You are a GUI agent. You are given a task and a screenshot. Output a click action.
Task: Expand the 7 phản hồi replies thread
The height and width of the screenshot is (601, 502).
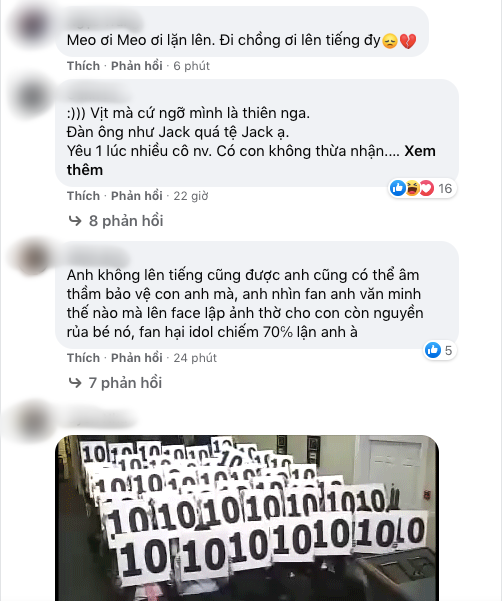(125, 383)
